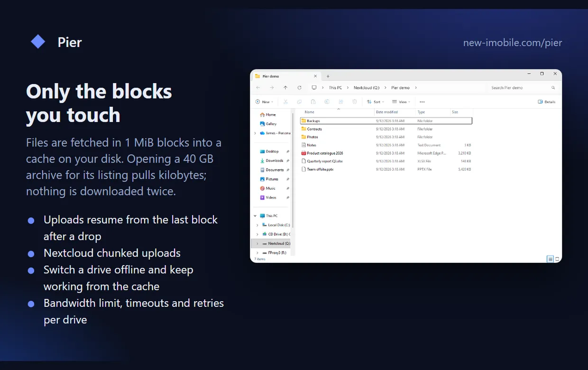Click the Delete trash icon in the toolbar
This screenshot has width=588, height=370.
pyautogui.click(x=355, y=102)
